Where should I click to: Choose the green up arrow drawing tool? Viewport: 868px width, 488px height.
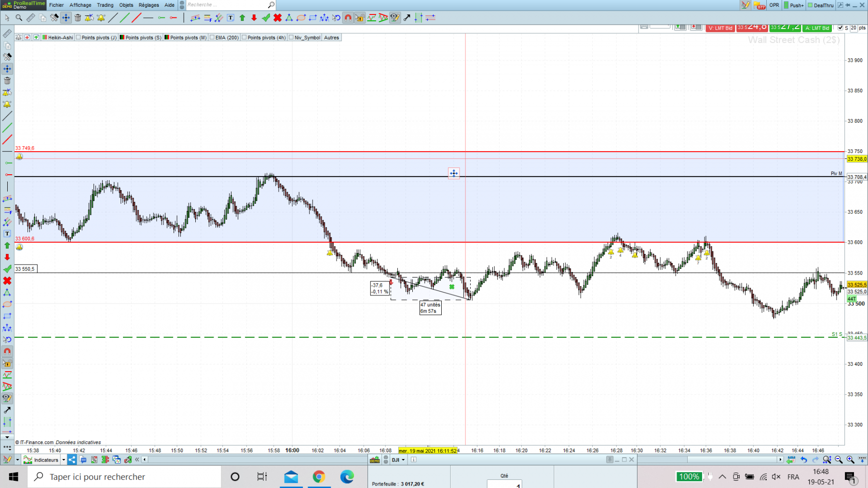pos(242,18)
